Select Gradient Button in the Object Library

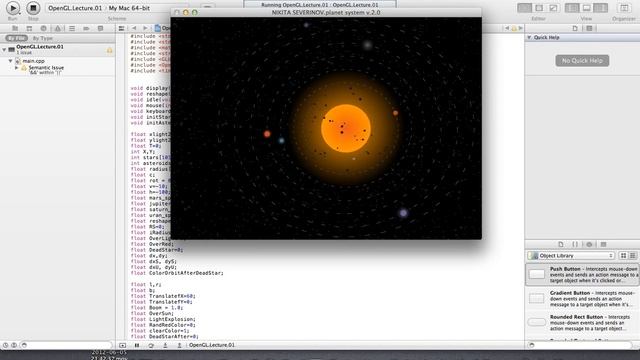click(x=582, y=298)
